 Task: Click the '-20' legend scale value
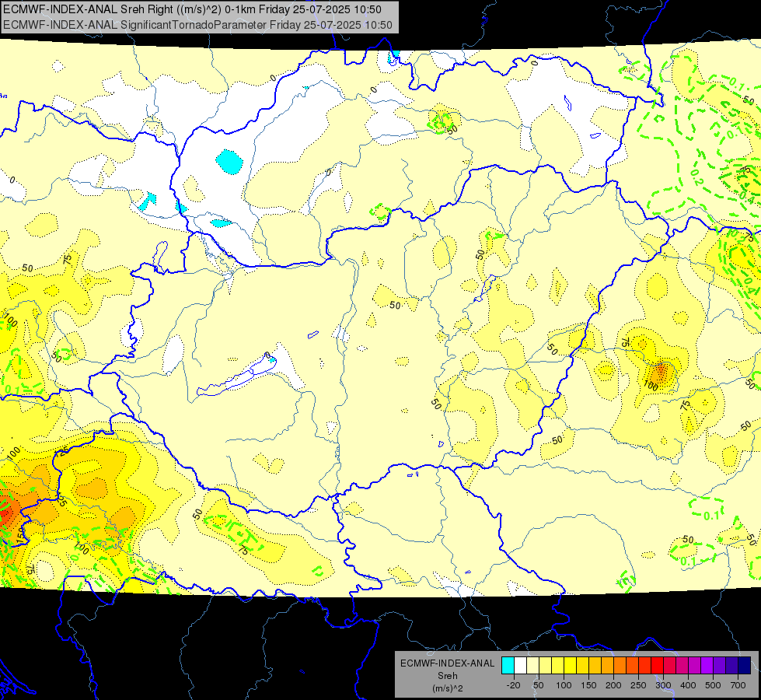coord(513,685)
